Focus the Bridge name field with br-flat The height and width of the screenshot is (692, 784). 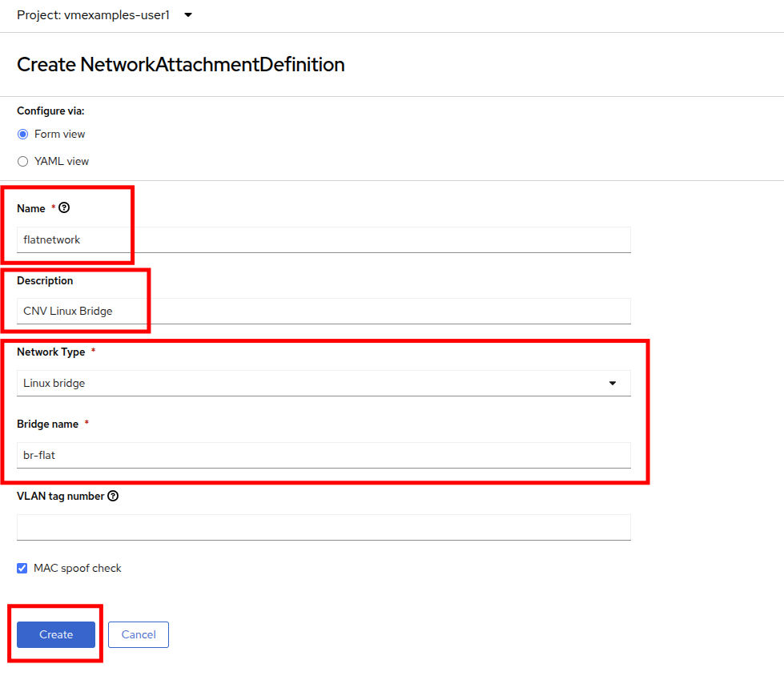click(324, 455)
